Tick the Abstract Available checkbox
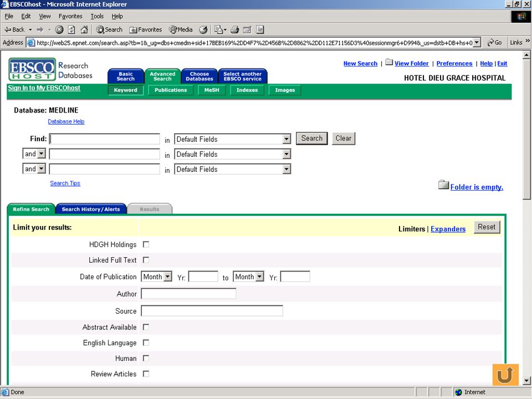532x399 pixels. [146, 327]
